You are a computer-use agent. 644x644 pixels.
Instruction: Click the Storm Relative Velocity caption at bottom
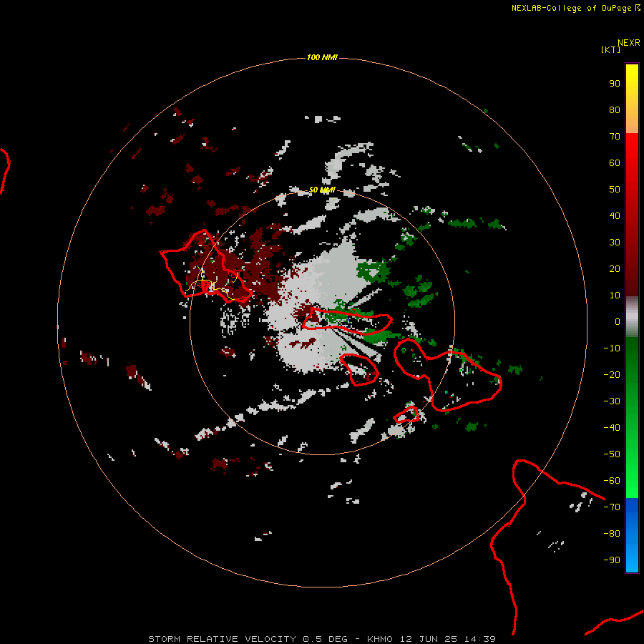[x=322, y=639]
